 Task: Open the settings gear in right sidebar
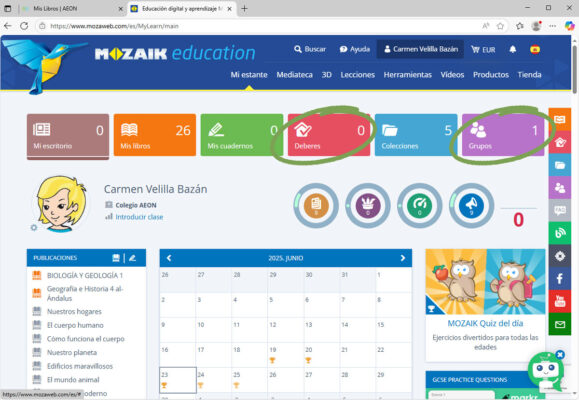(x=559, y=256)
